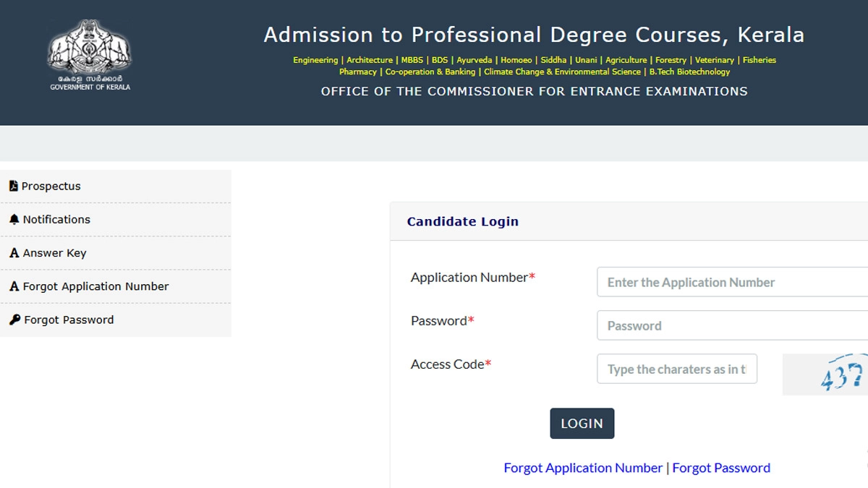Viewport: 868px width, 488px height.
Task: Click the Access Code input field
Action: click(x=676, y=369)
